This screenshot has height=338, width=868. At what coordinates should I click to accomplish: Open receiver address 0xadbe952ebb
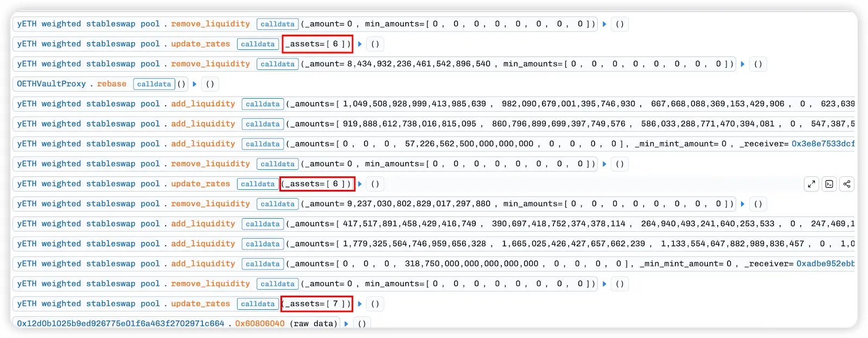click(825, 264)
